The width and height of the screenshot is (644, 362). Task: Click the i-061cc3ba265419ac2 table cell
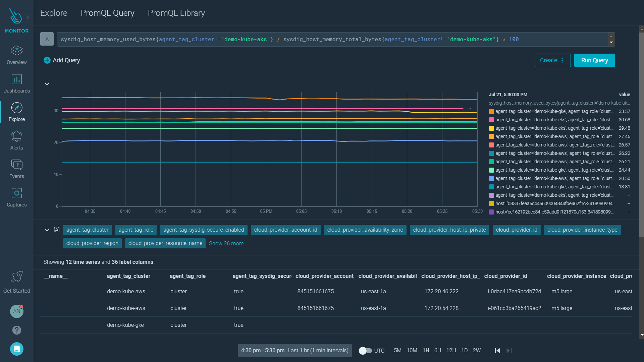point(514,308)
